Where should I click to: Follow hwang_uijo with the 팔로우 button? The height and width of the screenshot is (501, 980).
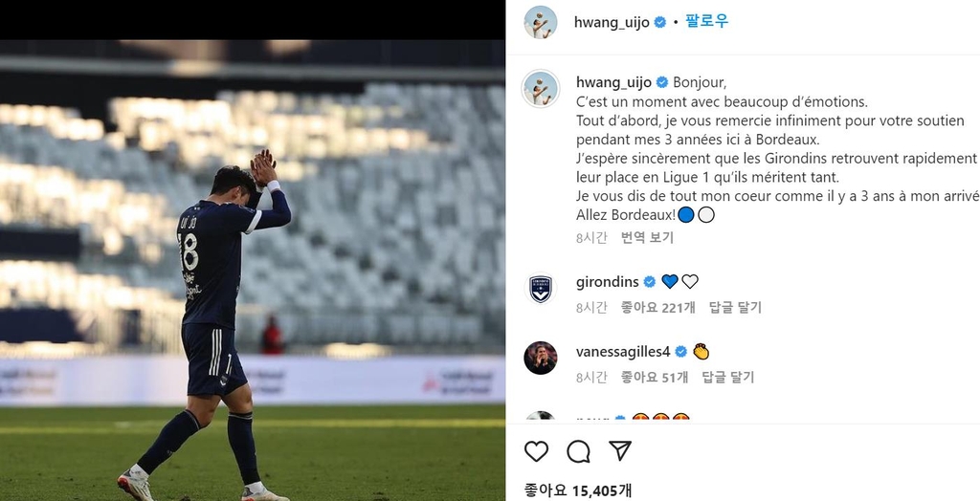[x=707, y=21]
